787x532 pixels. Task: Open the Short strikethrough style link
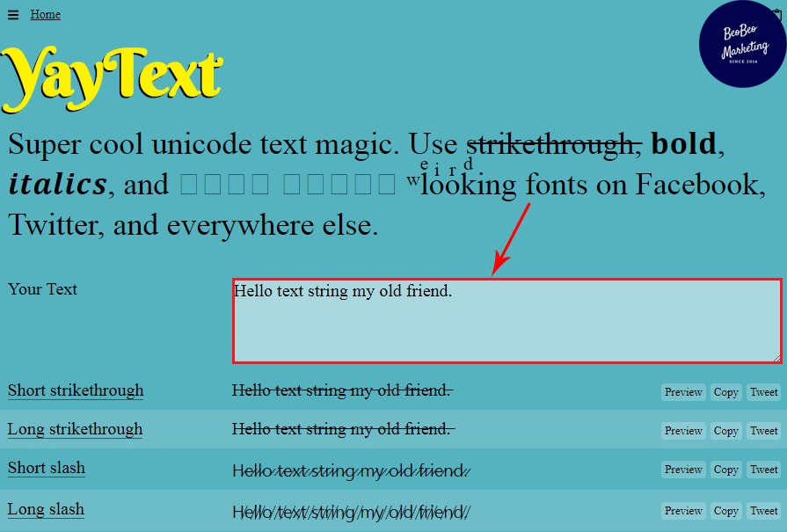coord(76,390)
